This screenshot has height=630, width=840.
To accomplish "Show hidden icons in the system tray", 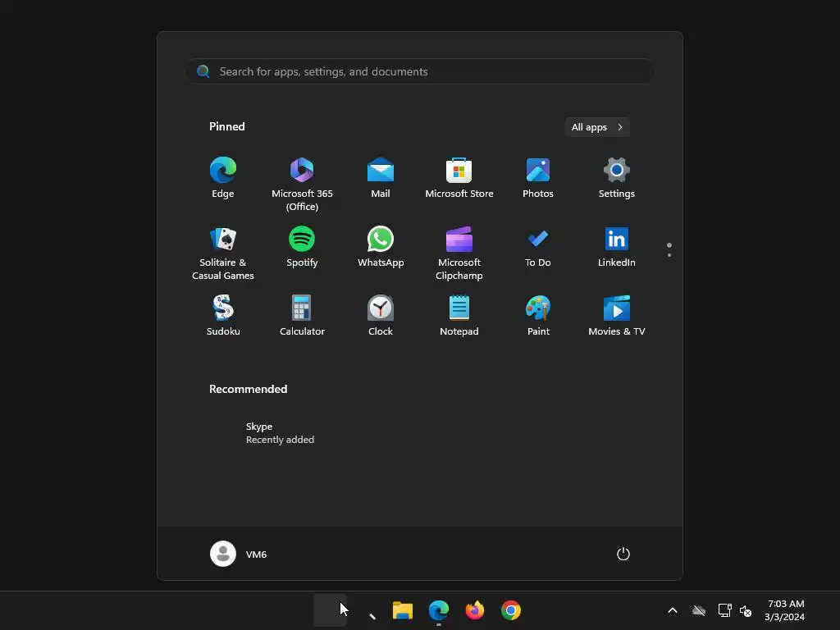I will tap(673, 610).
